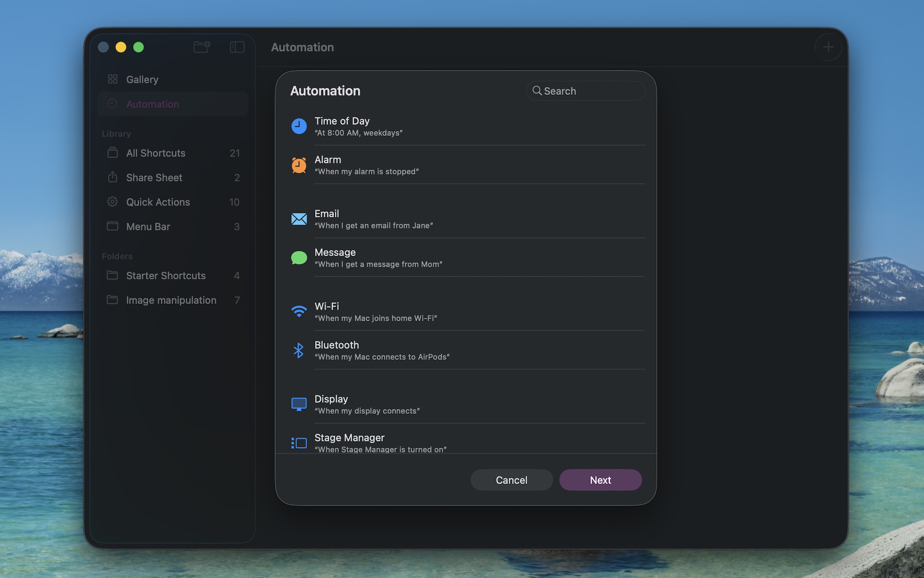
Task: Open the Image manipulation folder
Action: click(x=172, y=300)
